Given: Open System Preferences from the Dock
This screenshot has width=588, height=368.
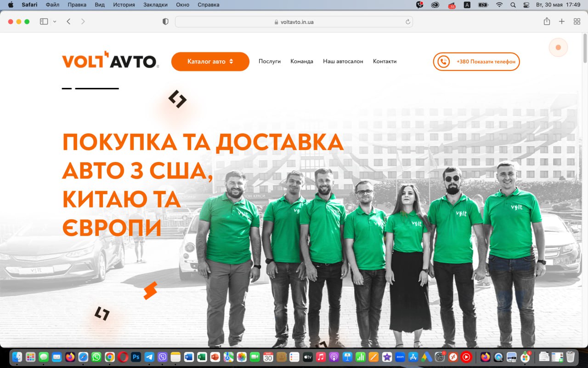Looking at the screenshot, I should (440, 357).
